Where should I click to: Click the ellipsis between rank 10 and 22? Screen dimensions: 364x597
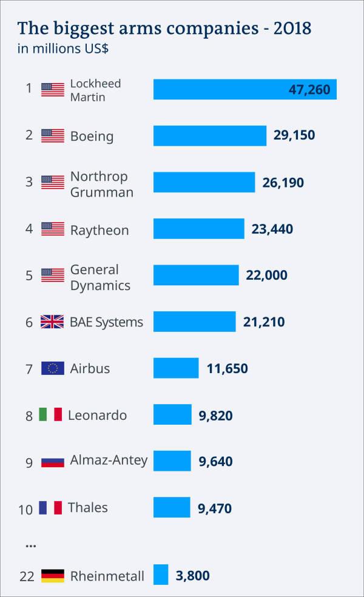(x=31, y=547)
